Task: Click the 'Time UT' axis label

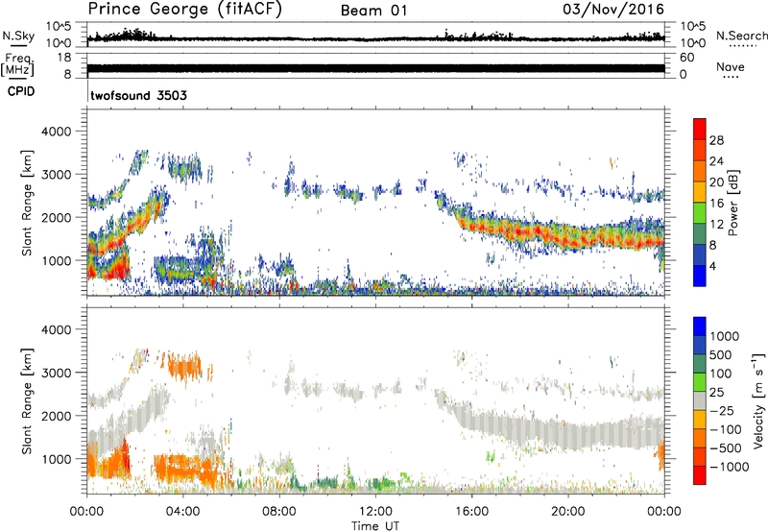Action: (x=375, y=526)
